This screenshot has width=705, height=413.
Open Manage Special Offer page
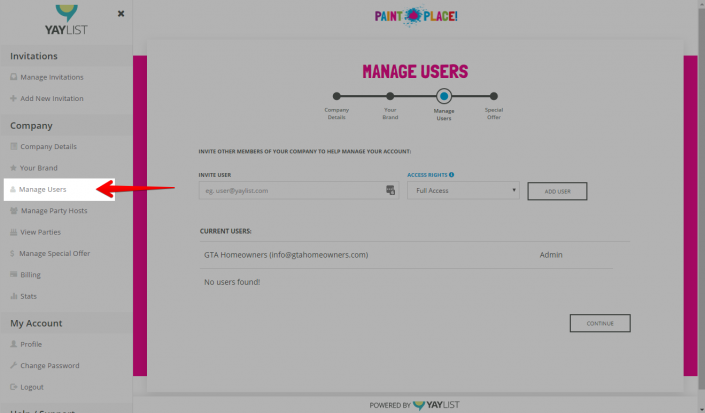click(54, 253)
